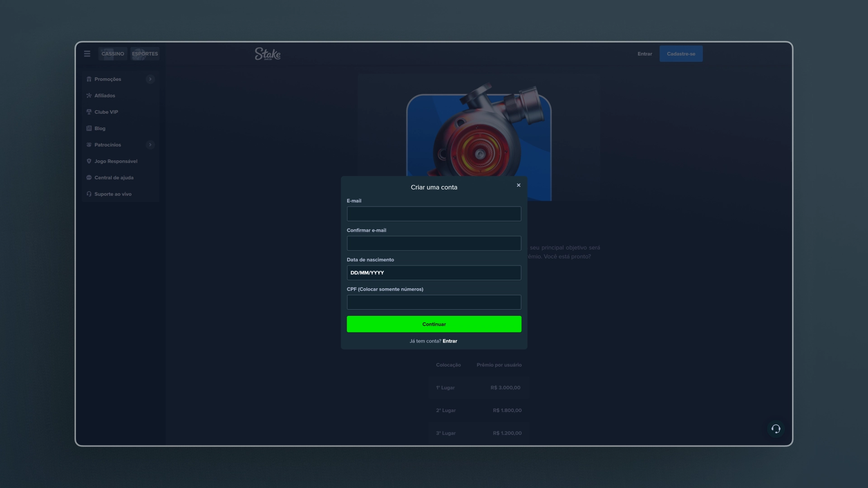Image resolution: width=868 pixels, height=488 pixels.
Task: Close the Criar uma conta dialog
Action: [x=519, y=185]
